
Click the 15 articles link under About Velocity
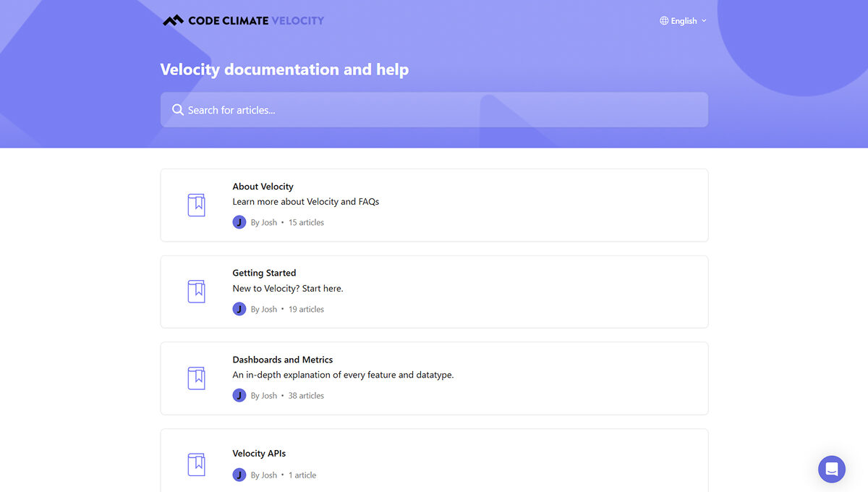click(x=306, y=222)
